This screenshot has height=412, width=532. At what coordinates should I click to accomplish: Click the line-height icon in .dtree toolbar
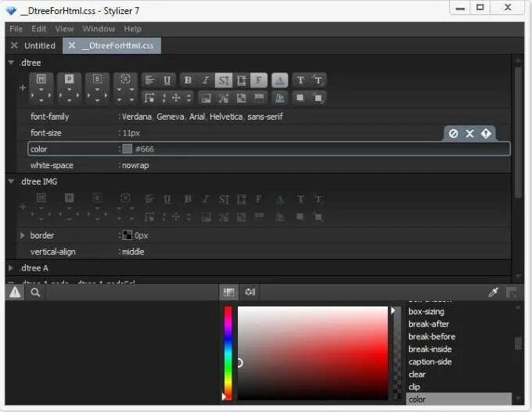tap(241, 81)
